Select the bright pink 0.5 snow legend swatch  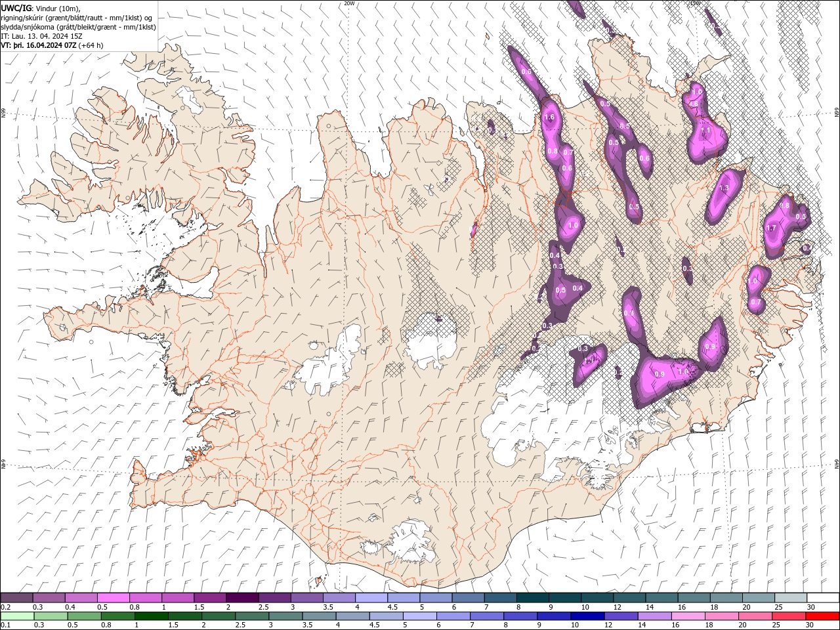(x=114, y=598)
